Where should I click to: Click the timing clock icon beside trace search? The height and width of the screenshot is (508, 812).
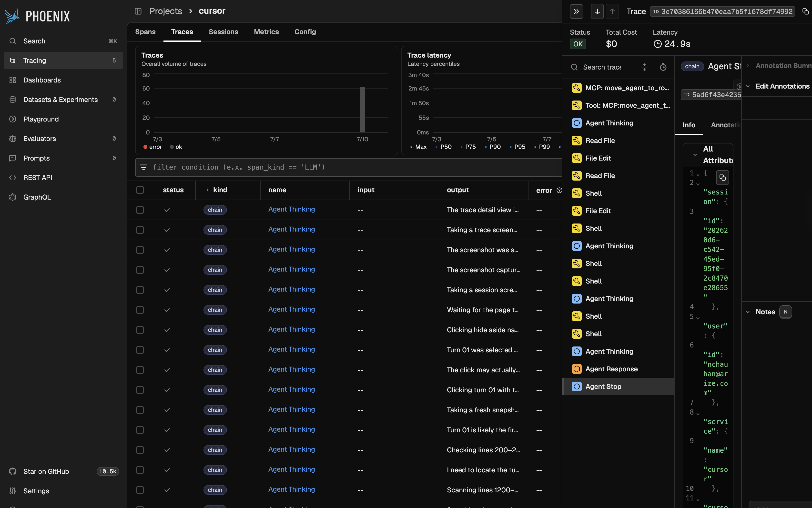663,67
